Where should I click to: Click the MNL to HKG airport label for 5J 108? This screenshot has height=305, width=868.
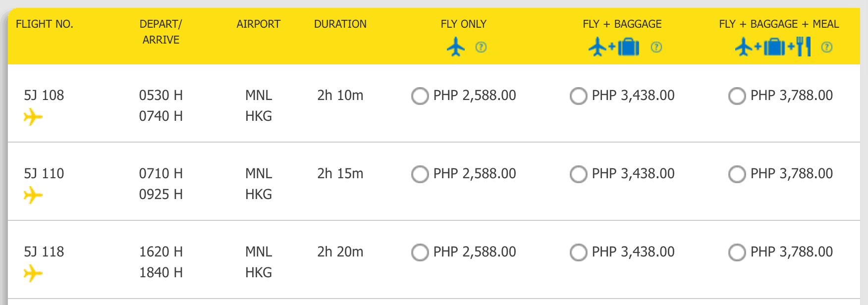point(258,105)
